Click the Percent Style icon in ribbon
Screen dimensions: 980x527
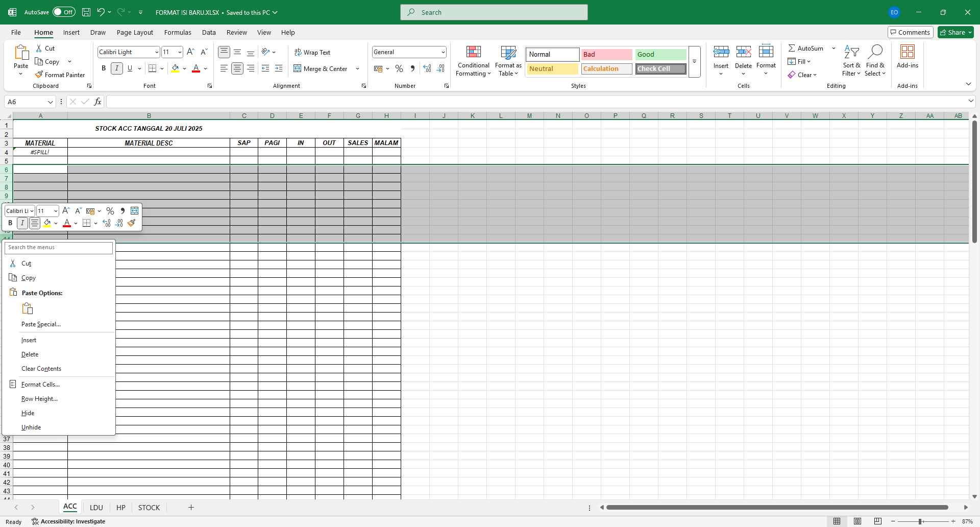399,68
